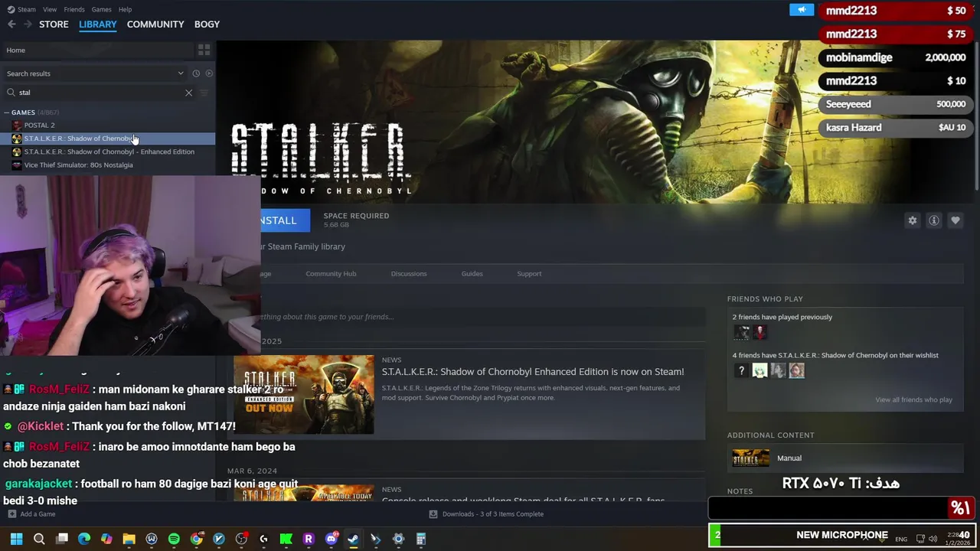Open Kick app from taskbar

(286, 539)
